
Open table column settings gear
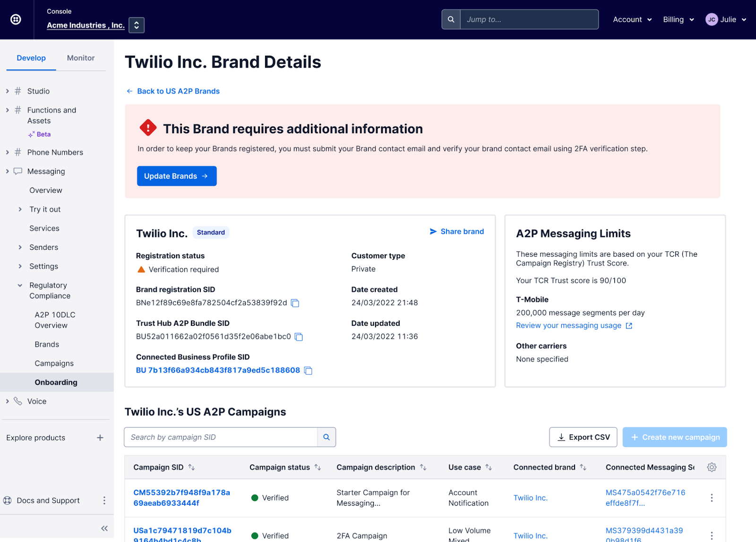[x=712, y=467]
